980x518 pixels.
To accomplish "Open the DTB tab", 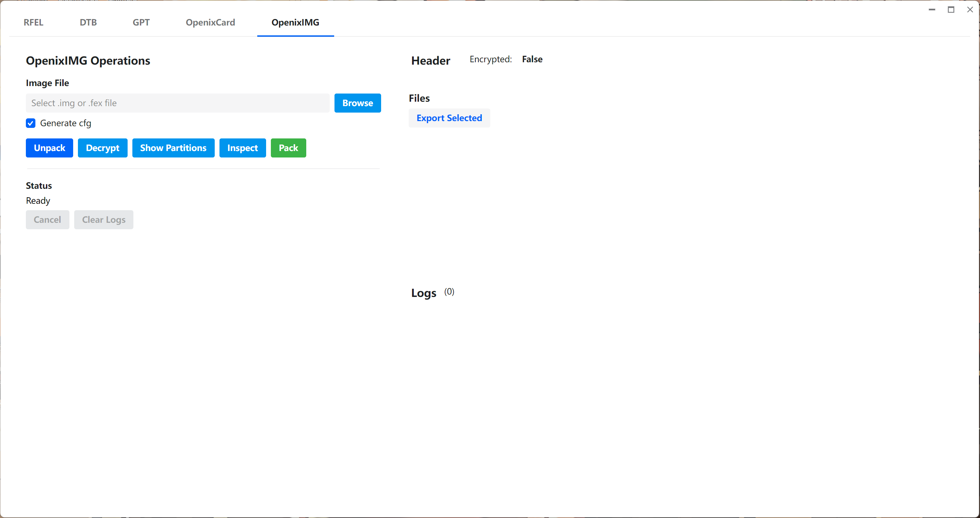I will (88, 22).
